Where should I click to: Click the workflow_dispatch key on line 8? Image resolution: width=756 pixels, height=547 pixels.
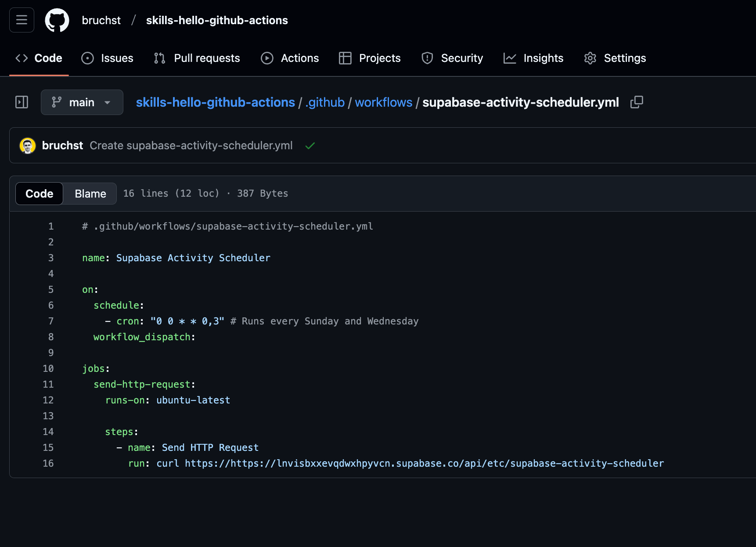click(x=142, y=337)
